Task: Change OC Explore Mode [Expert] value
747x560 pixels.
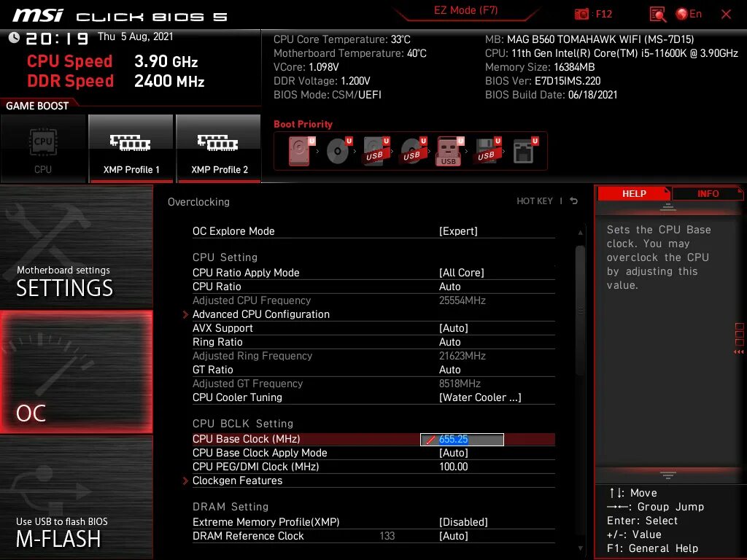Action: pyautogui.click(x=458, y=231)
